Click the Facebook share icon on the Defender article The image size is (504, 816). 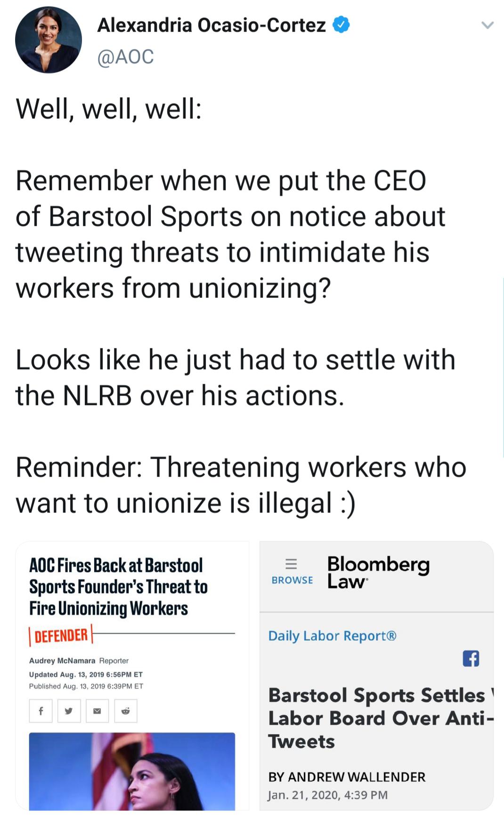pos(41,711)
